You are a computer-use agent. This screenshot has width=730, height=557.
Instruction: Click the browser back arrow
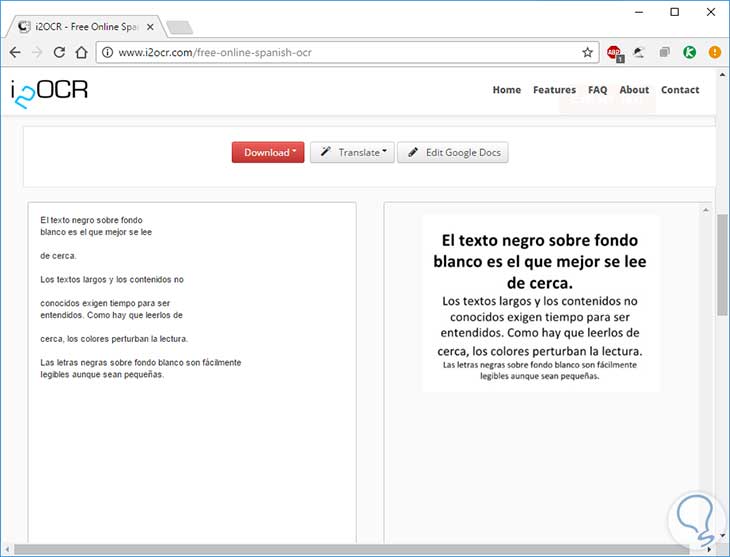tap(15, 52)
